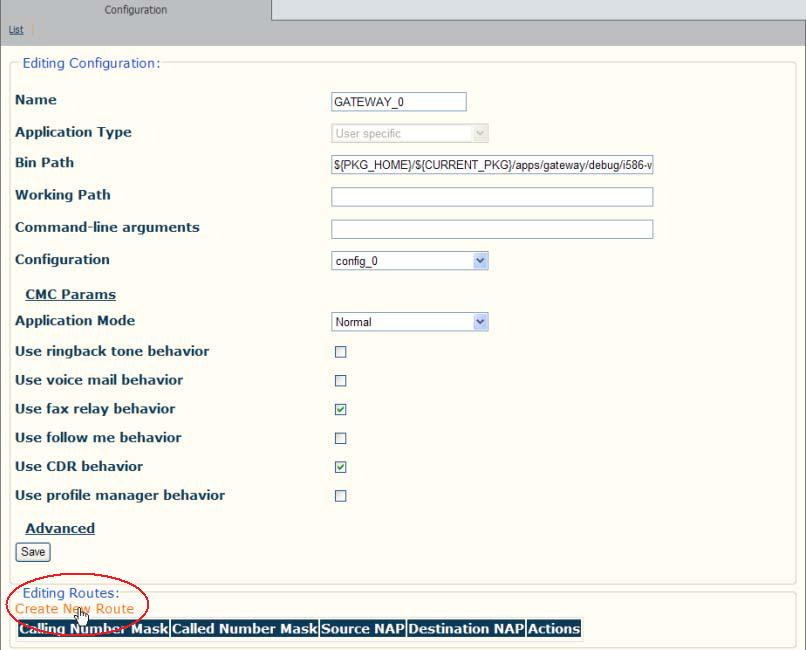Enable Use ringback tone behavior checkbox
Image resolution: width=806 pixels, height=650 pixels.
(x=340, y=352)
